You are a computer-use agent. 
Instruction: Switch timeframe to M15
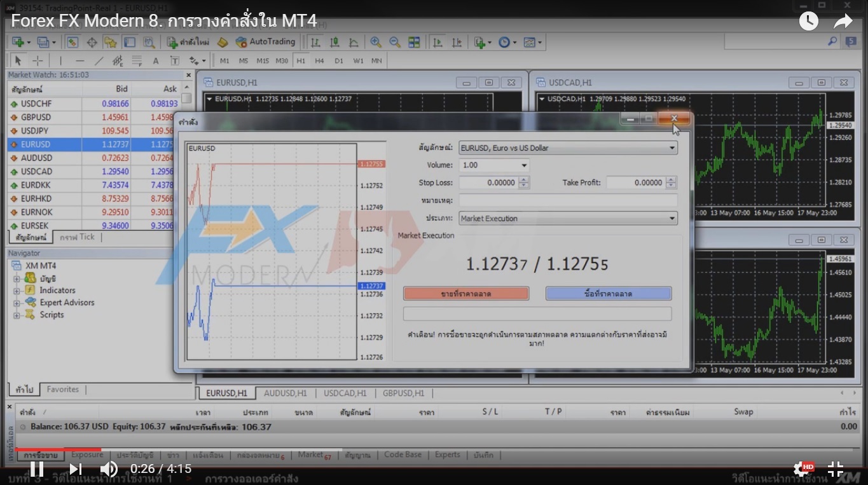(x=263, y=61)
